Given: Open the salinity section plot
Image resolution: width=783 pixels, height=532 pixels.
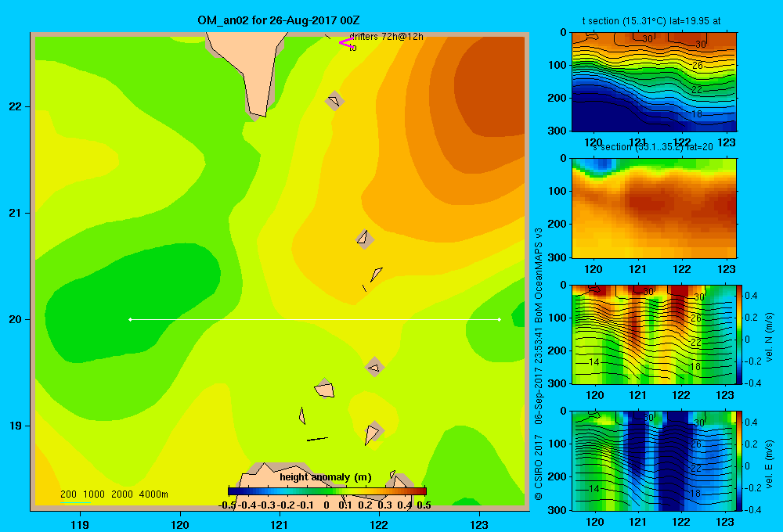Looking at the screenshot, I should (654, 208).
